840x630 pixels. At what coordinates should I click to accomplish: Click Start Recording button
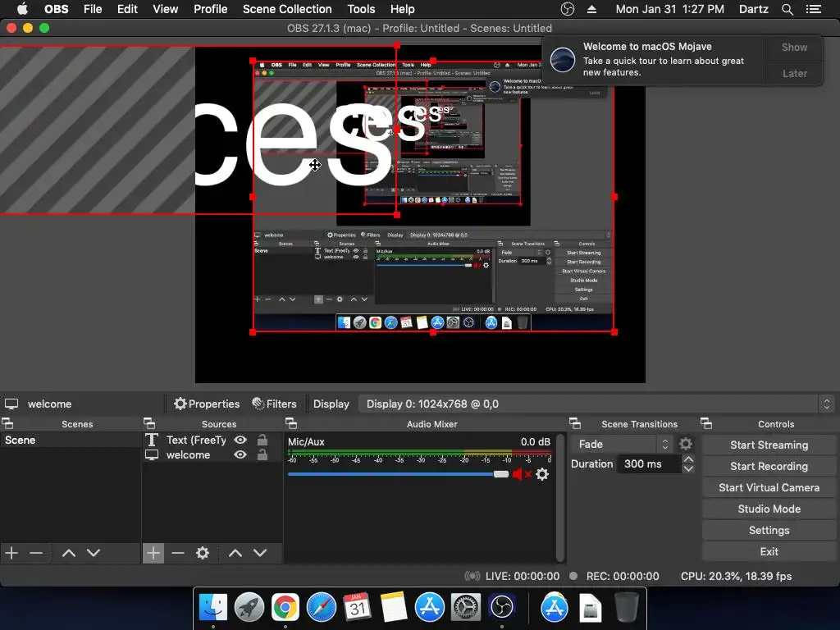[x=769, y=467]
